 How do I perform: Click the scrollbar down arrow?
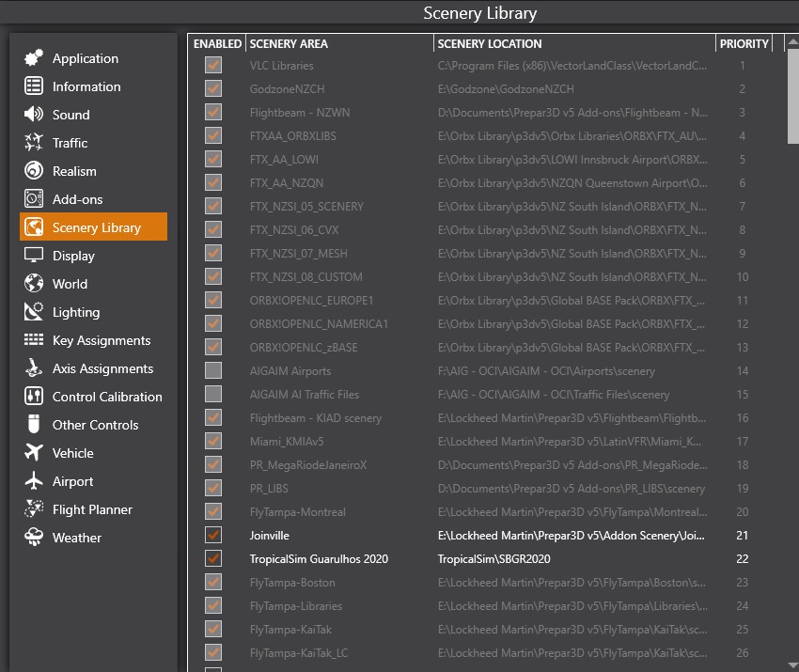point(792,664)
